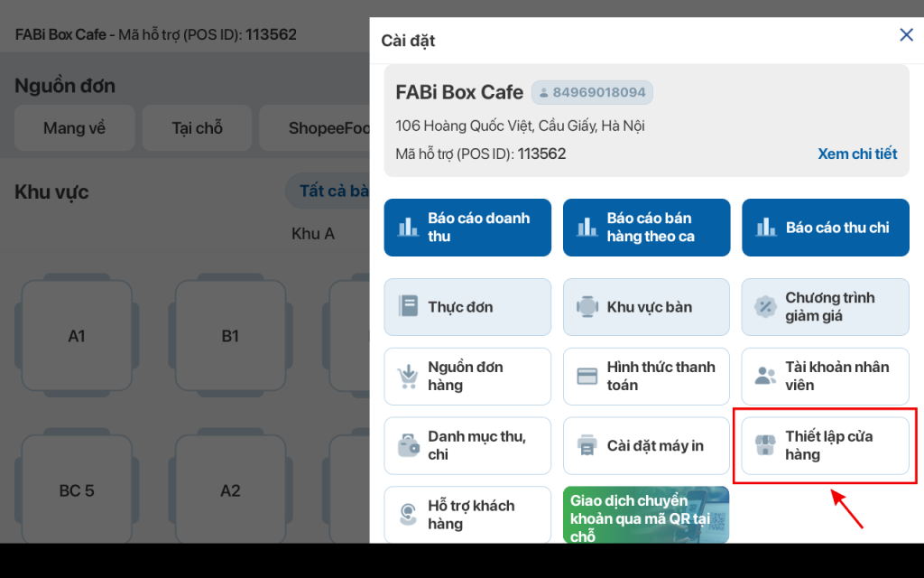924x578 pixels.
Task: Click the Cài đặt máy in printer icon
Action: tap(587, 445)
